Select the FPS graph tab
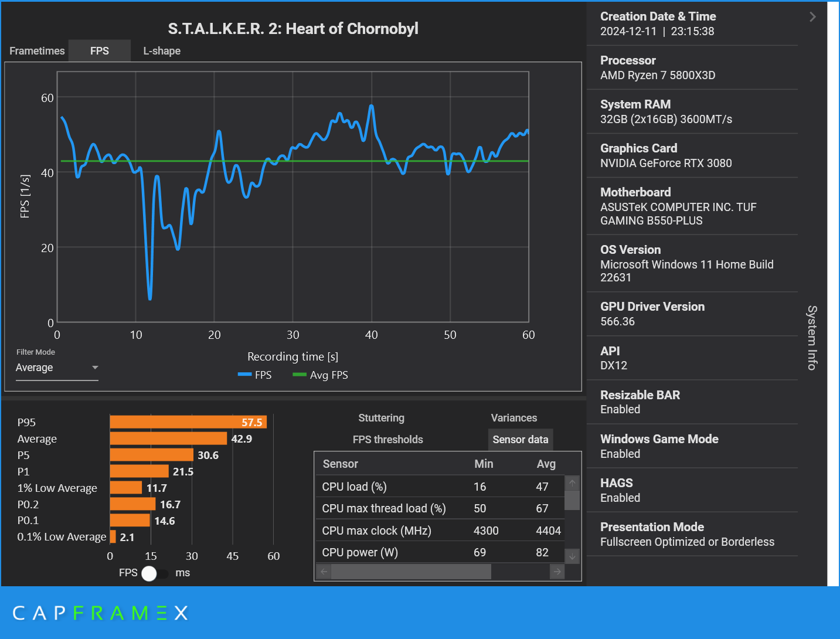This screenshot has width=840, height=639. [100, 51]
